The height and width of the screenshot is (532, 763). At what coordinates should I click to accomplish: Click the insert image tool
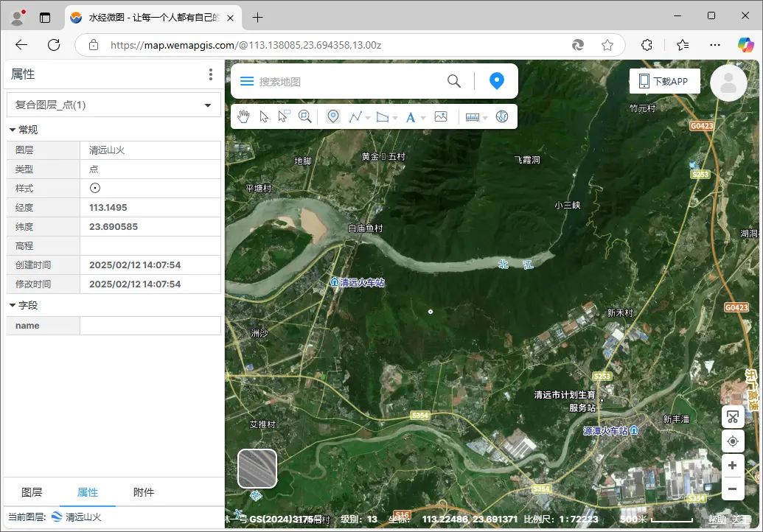(x=441, y=116)
